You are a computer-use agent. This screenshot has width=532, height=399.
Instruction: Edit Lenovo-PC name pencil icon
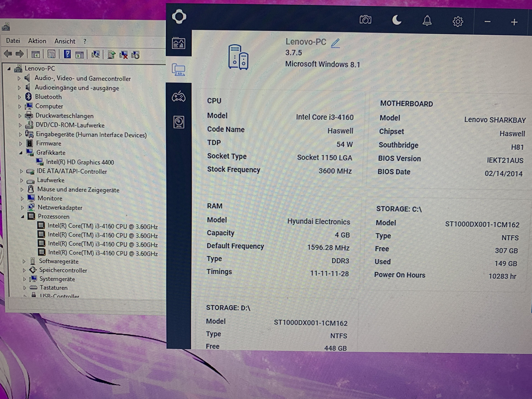click(x=335, y=43)
